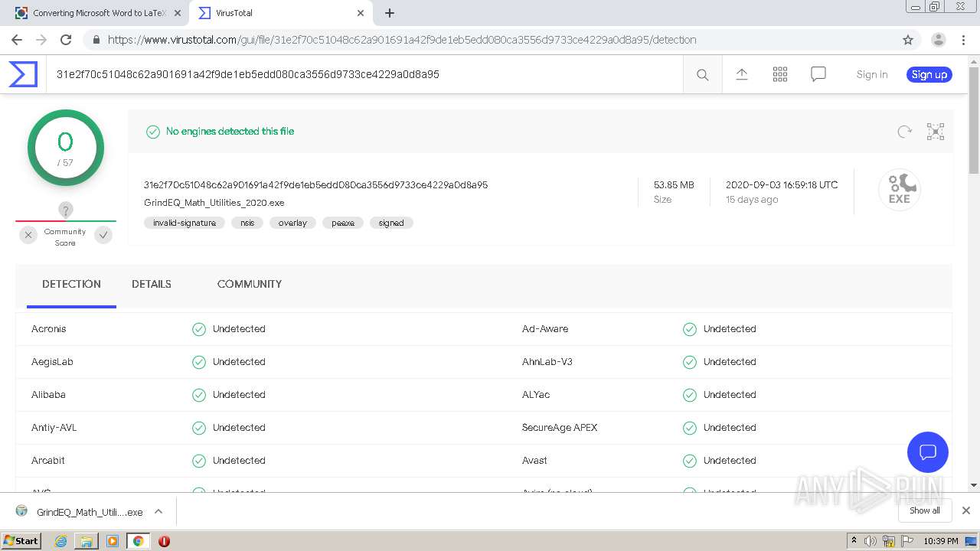Click the search magnifier icon
This screenshot has height=551, width=980.
point(702,74)
